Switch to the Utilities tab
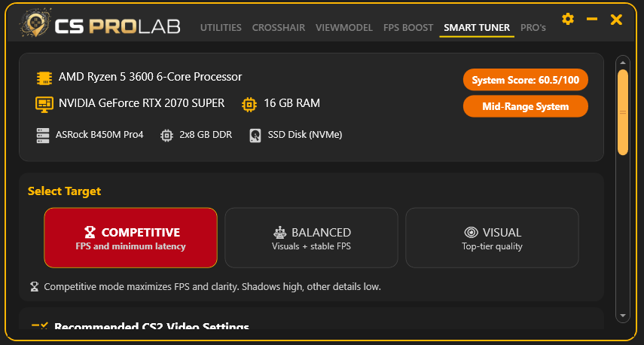The height and width of the screenshot is (345, 644). pos(221,28)
